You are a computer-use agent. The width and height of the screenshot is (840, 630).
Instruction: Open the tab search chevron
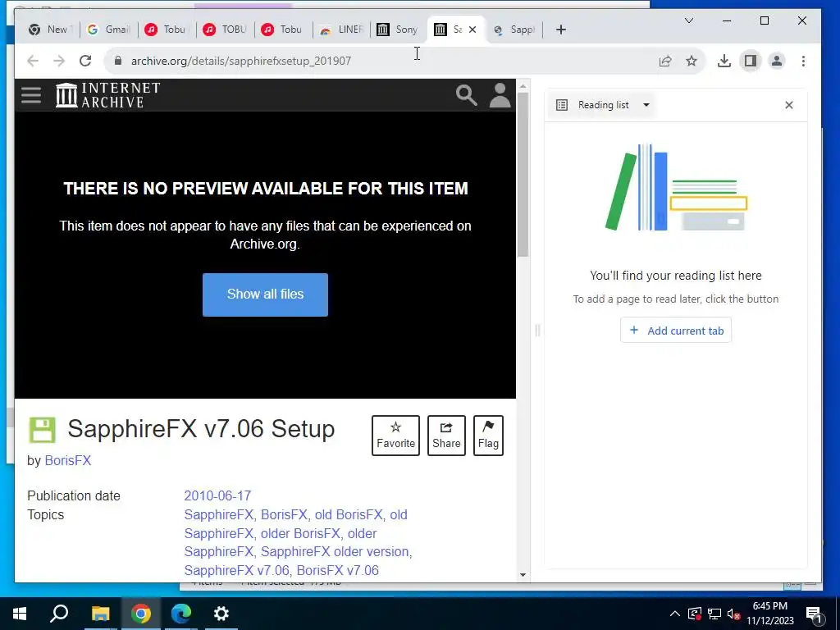click(x=689, y=21)
